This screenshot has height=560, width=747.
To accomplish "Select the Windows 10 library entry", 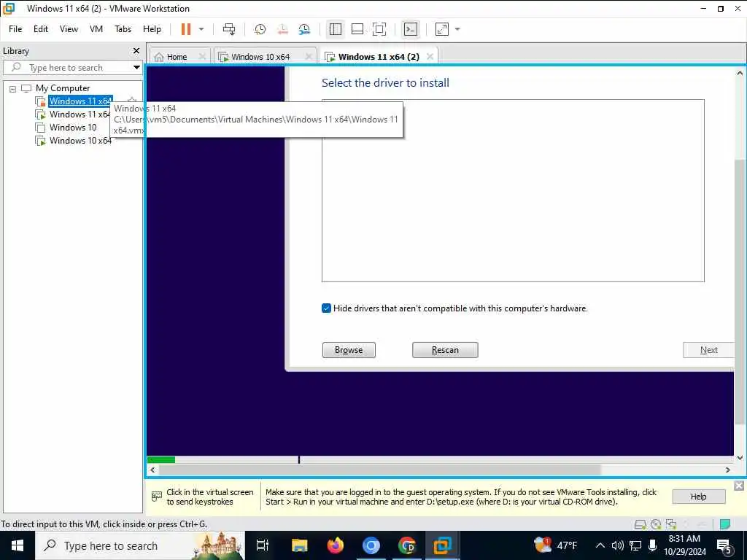I will click(x=72, y=127).
